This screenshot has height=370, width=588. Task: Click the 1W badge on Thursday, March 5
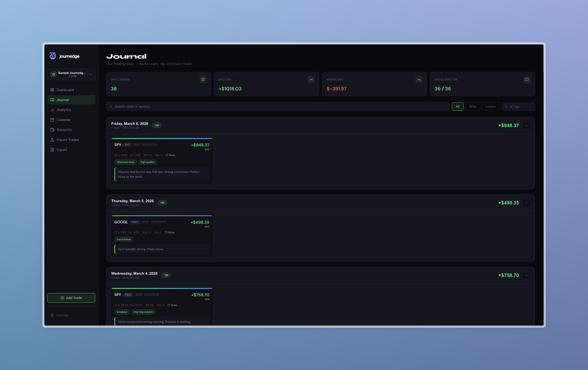point(162,203)
